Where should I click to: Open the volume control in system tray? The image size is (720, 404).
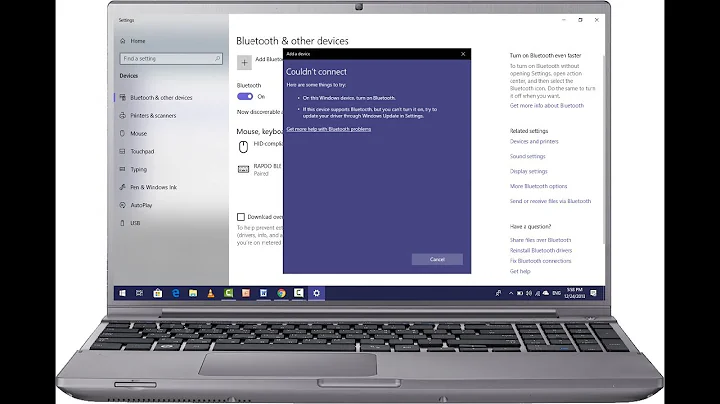(529, 293)
